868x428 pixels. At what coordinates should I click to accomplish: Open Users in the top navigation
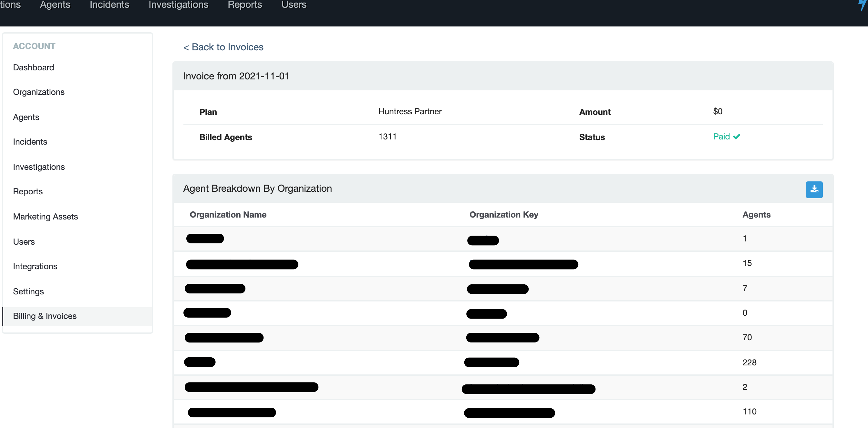[x=294, y=5]
